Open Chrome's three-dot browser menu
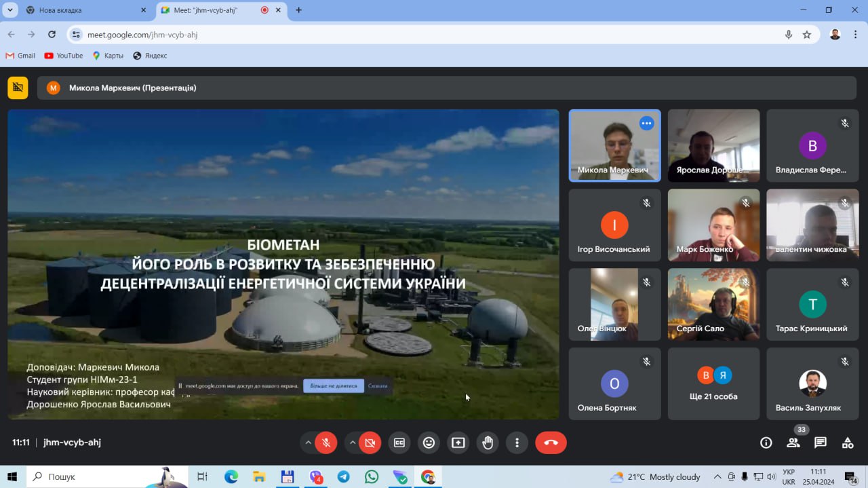This screenshot has width=868, height=488. tap(856, 33)
